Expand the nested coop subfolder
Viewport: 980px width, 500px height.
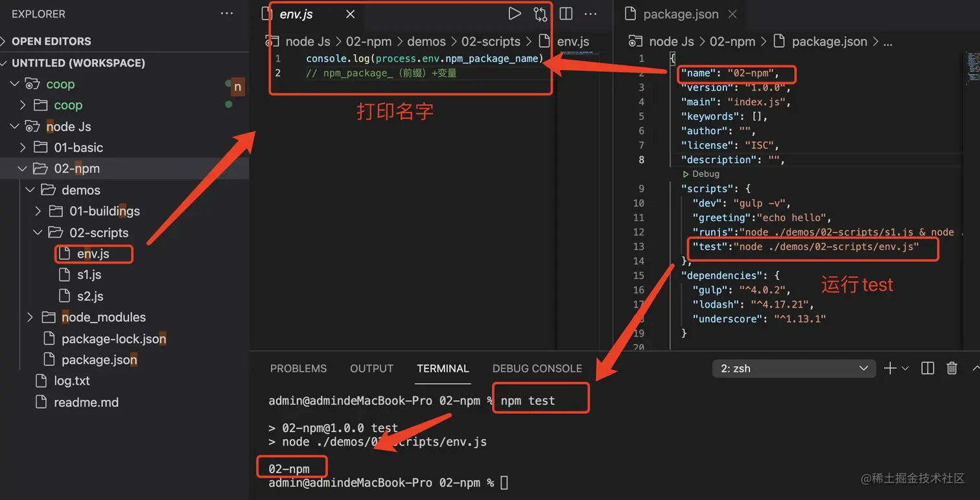(23, 105)
